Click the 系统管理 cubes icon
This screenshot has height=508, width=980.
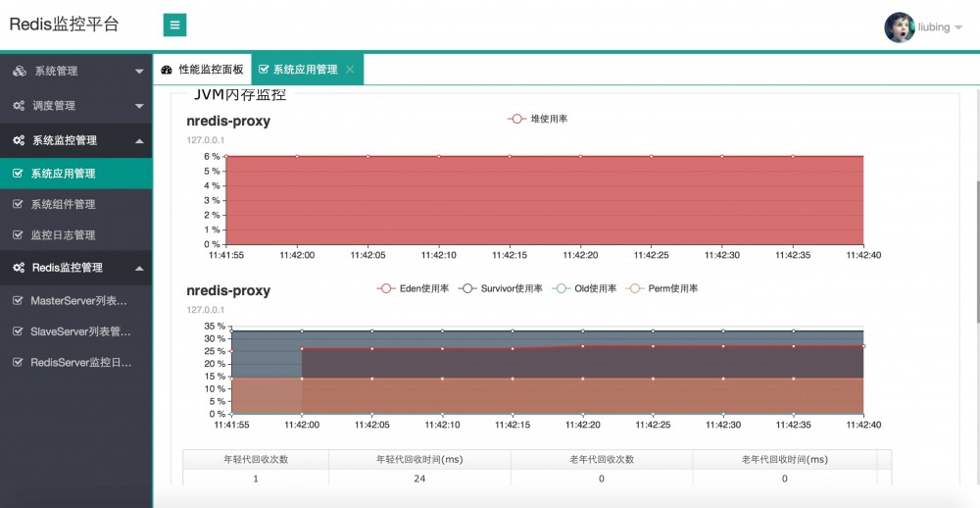(x=20, y=72)
